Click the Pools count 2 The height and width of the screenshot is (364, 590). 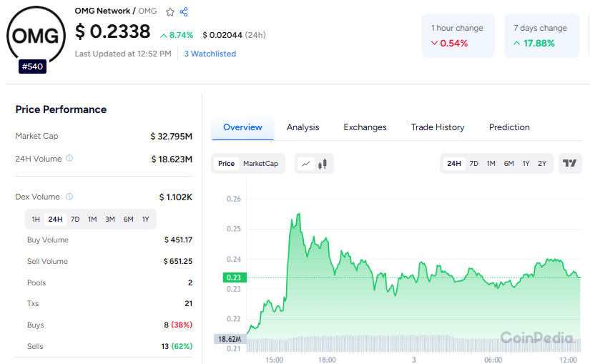point(190,282)
